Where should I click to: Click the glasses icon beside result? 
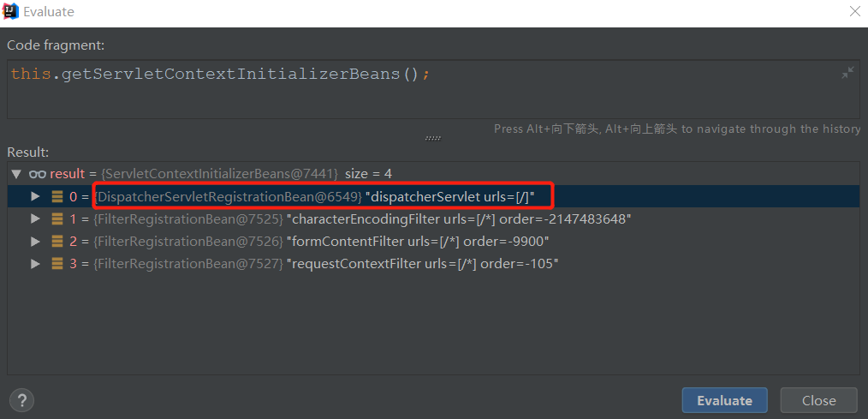(x=37, y=174)
